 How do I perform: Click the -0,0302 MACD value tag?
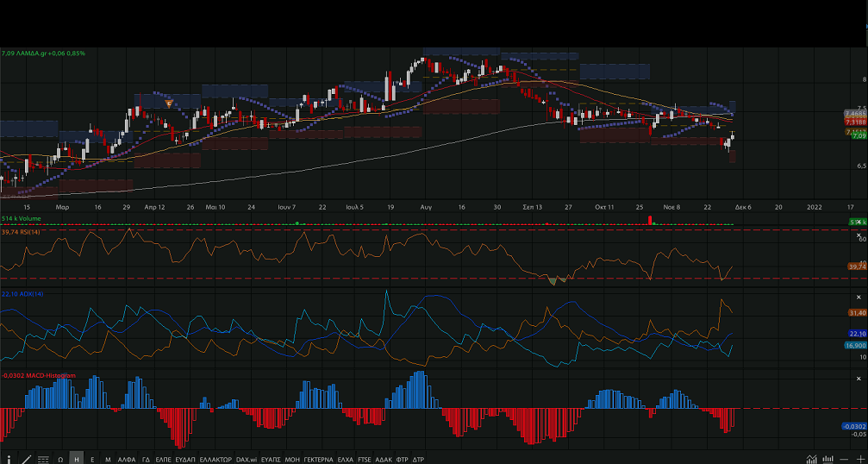(854, 426)
